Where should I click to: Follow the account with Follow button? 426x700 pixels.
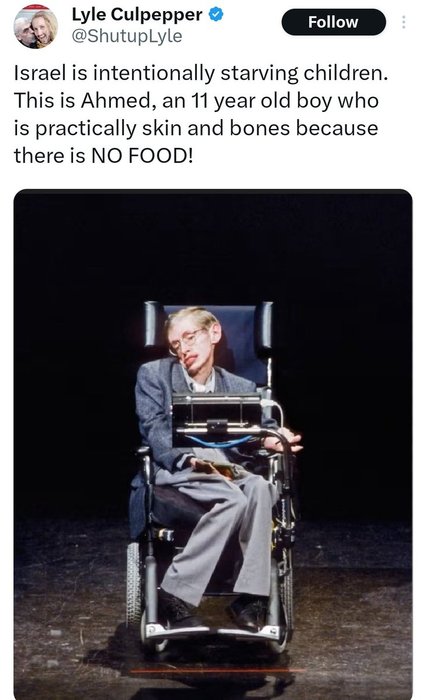click(333, 22)
